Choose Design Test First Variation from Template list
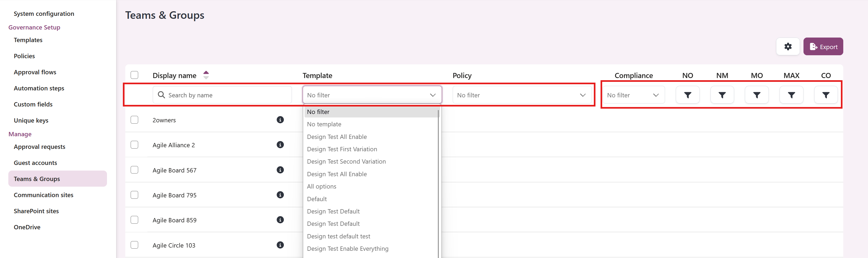The width and height of the screenshot is (868, 258). [x=342, y=149]
